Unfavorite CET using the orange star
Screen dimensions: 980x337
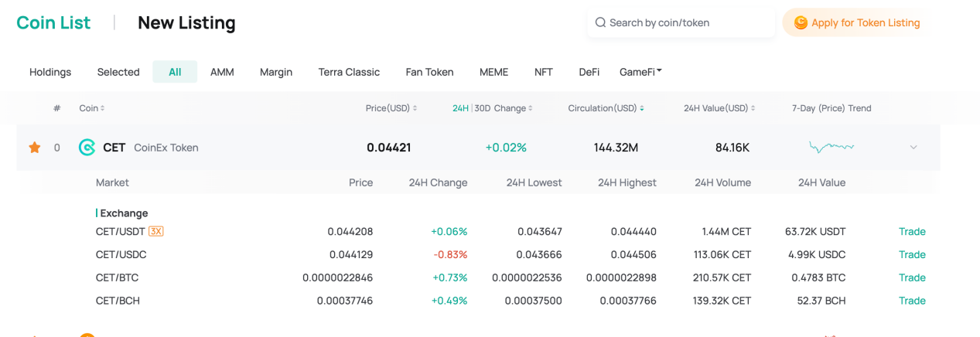pyautogui.click(x=34, y=147)
